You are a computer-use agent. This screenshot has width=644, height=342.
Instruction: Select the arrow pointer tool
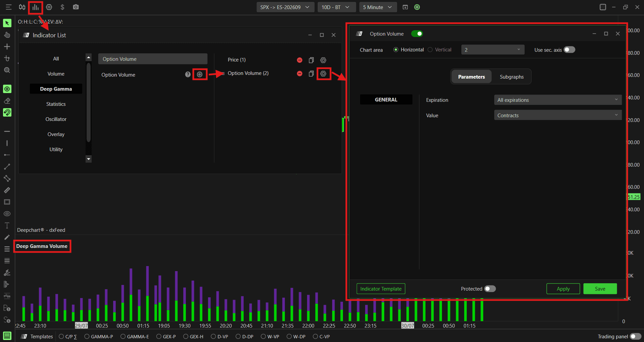point(7,23)
